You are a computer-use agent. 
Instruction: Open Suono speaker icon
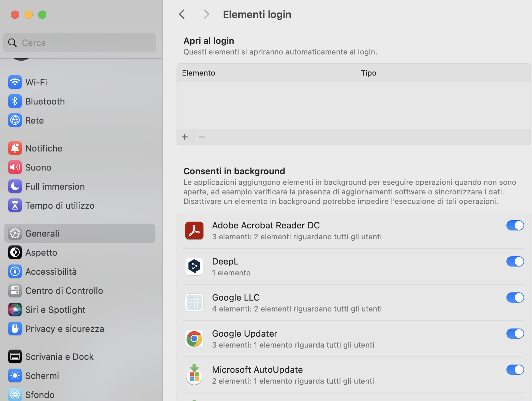(15, 167)
